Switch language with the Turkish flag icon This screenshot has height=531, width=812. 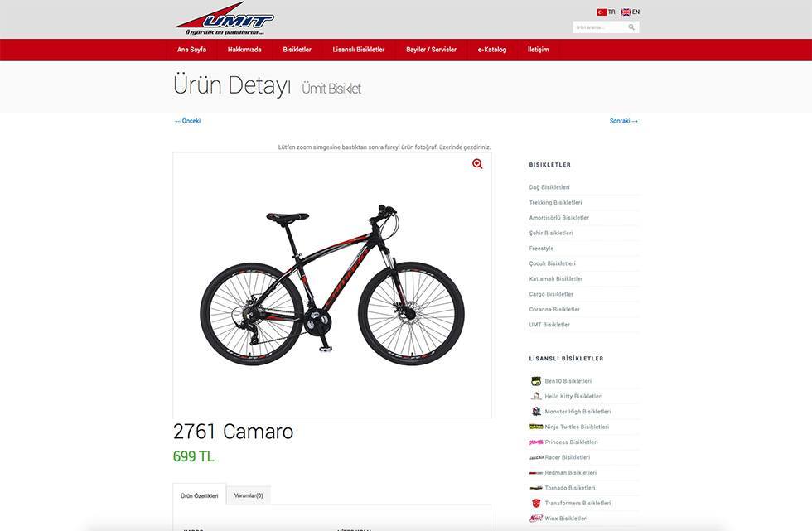coord(602,12)
